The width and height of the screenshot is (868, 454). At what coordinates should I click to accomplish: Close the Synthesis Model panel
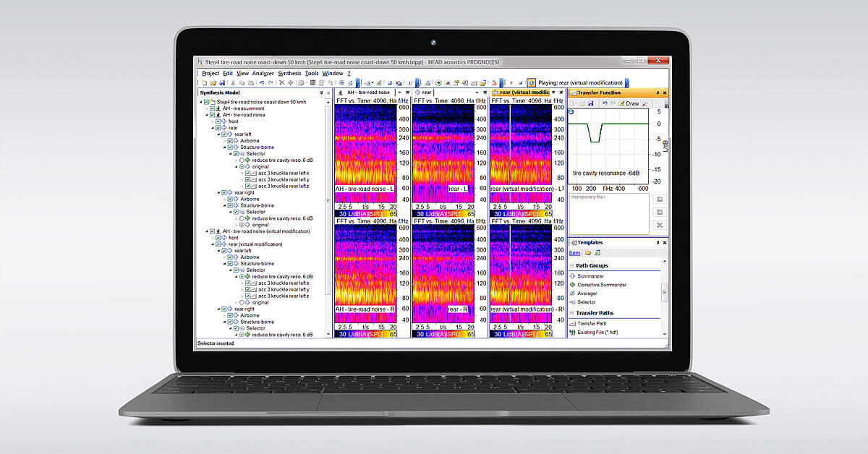pos(328,93)
